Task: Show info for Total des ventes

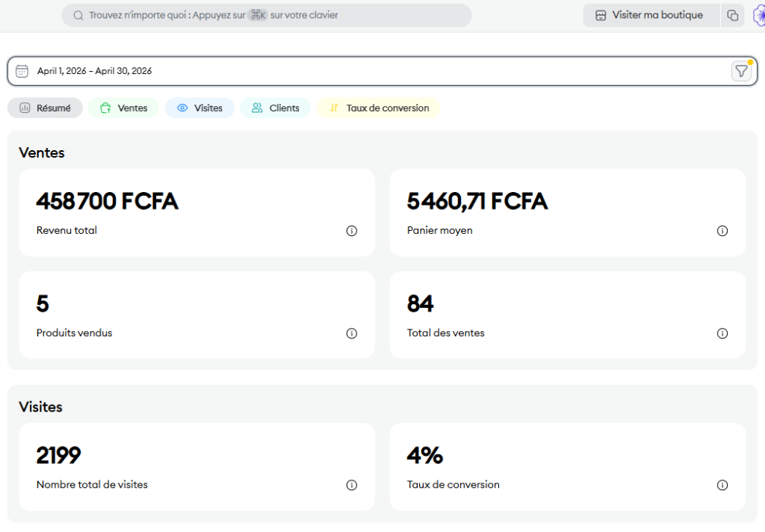Action: pos(722,333)
